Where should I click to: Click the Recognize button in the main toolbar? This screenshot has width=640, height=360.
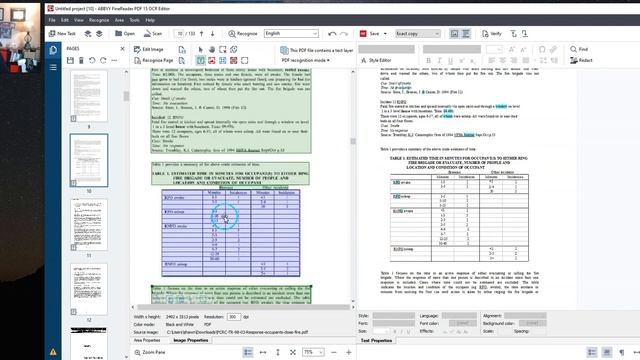click(x=242, y=33)
